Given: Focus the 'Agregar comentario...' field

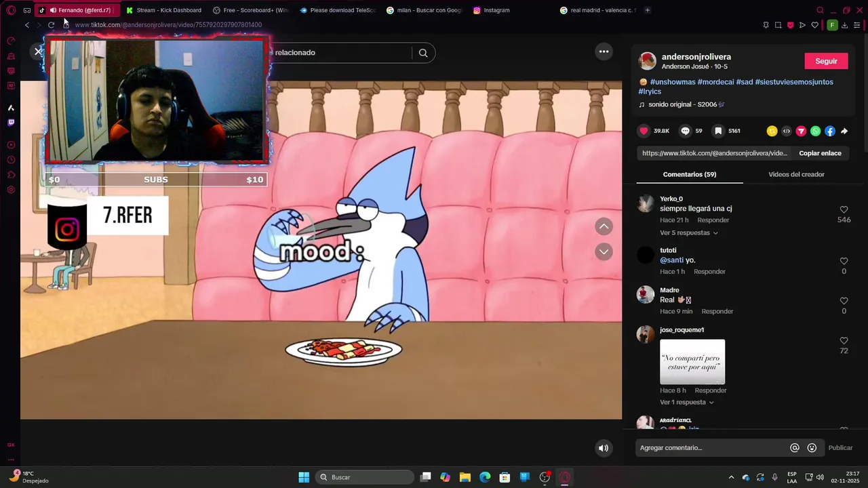Looking at the screenshot, I should pyautogui.click(x=712, y=447).
